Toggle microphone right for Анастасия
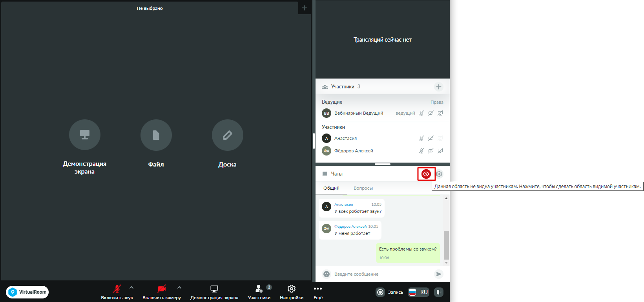This screenshot has height=302, width=644. [421, 138]
